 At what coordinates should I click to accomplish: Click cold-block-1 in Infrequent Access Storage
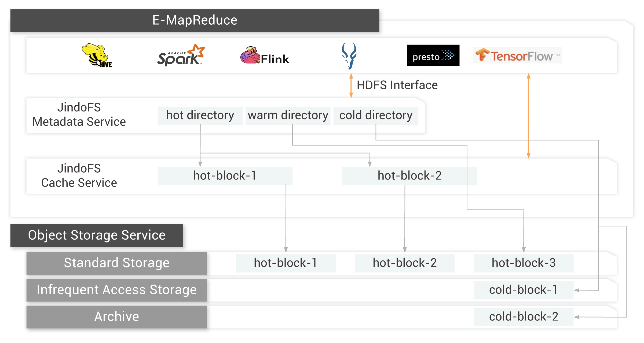[524, 290]
